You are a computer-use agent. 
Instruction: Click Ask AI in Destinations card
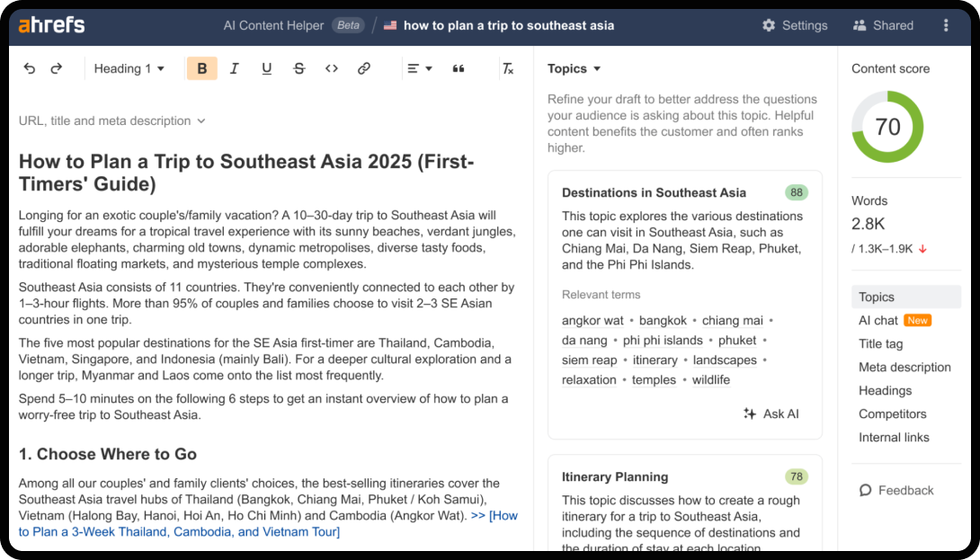771,413
